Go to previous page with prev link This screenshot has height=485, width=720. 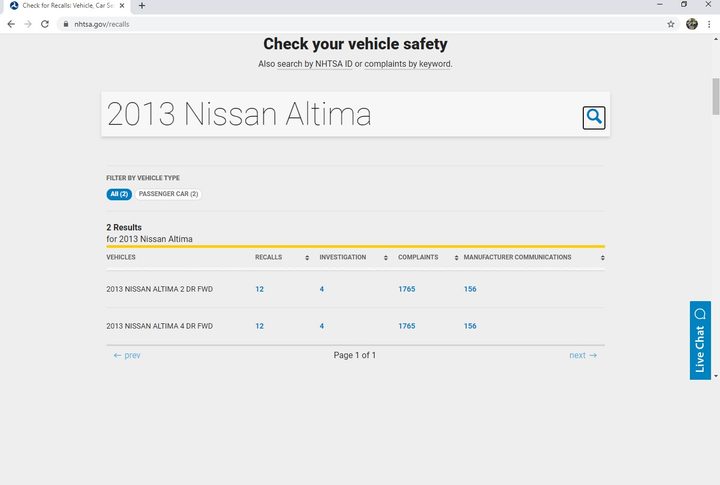tap(127, 355)
